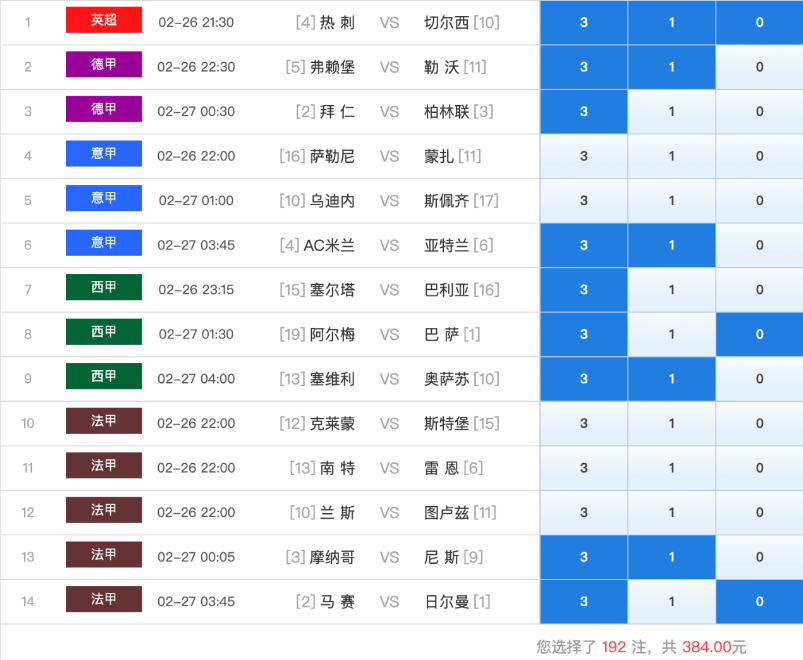Select result 1 for 拜仁 vs 柏林联

click(x=671, y=111)
